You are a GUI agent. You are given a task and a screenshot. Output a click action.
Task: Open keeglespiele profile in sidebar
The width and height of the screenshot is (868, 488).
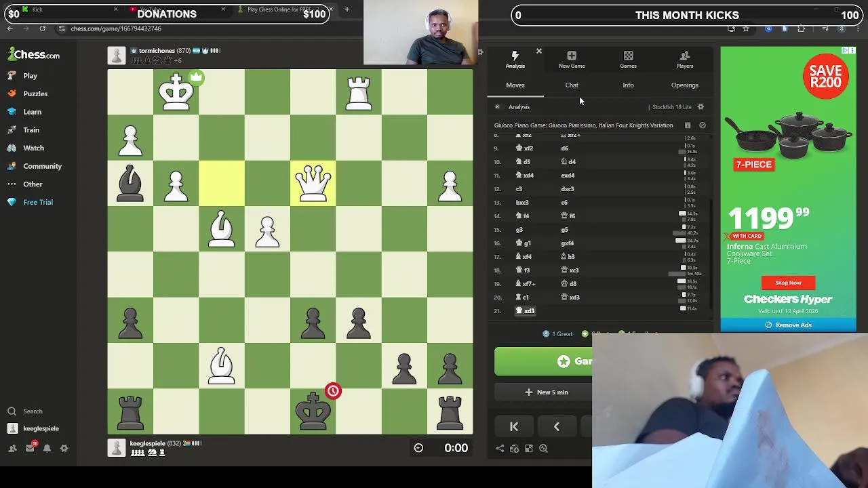coord(34,428)
